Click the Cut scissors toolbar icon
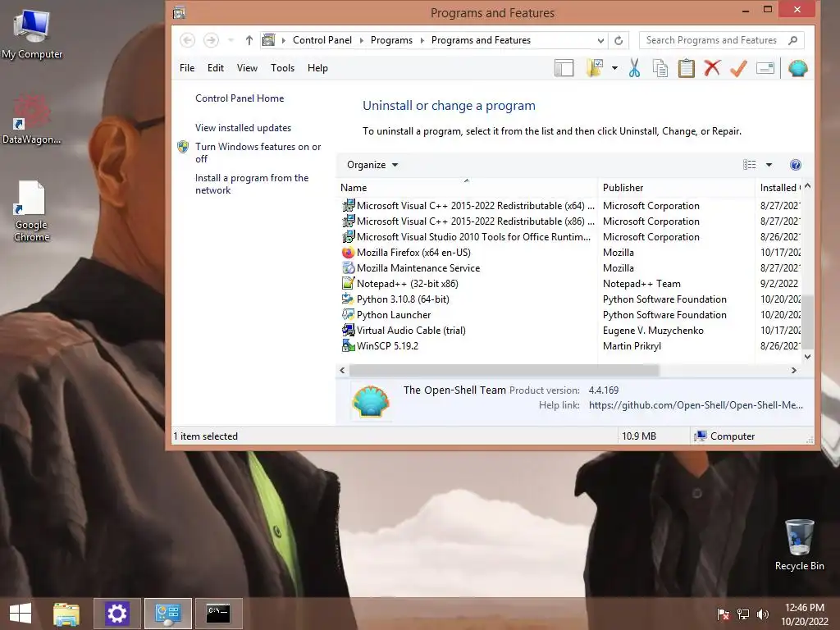 coord(634,68)
